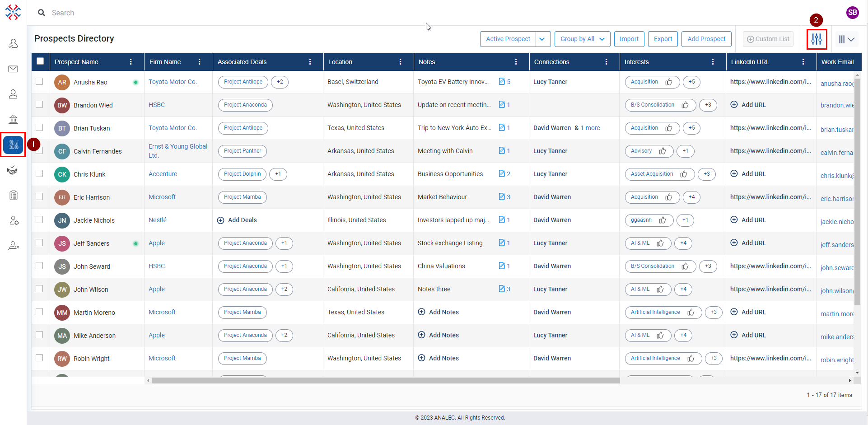
Task: Open the Prospects Directory sidebar icon
Action: point(13,145)
